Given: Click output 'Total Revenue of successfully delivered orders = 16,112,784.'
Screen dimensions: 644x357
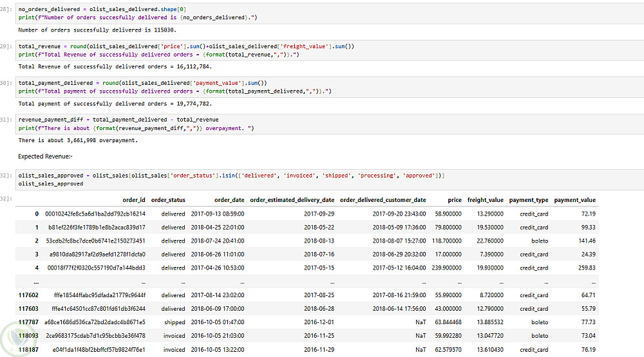Looking at the screenshot, I should 115,66.
